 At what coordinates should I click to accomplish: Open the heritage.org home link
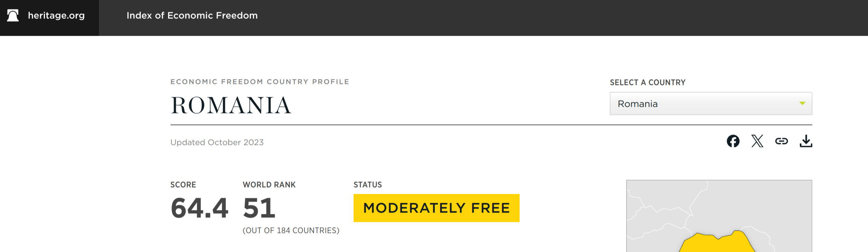[56, 16]
